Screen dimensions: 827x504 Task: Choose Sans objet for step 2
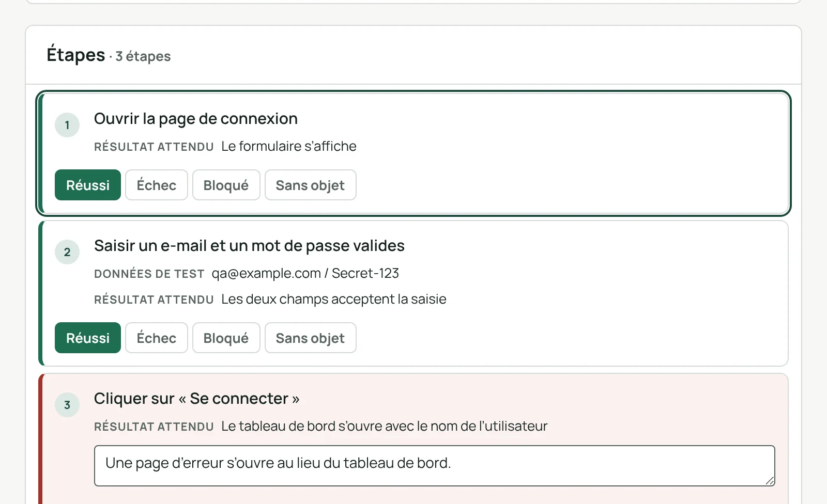tap(310, 338)
